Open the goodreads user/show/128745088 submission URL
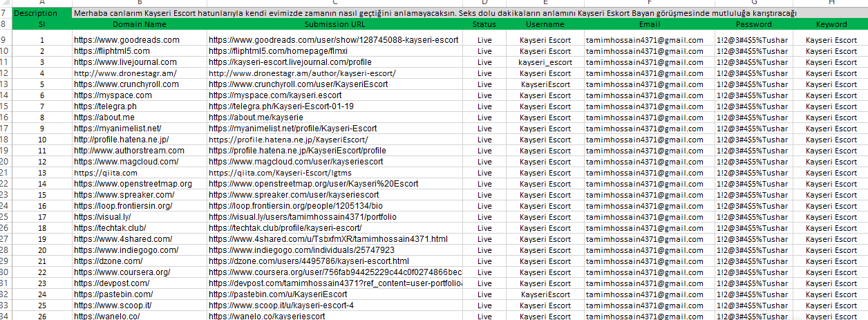 click(336, 40)
